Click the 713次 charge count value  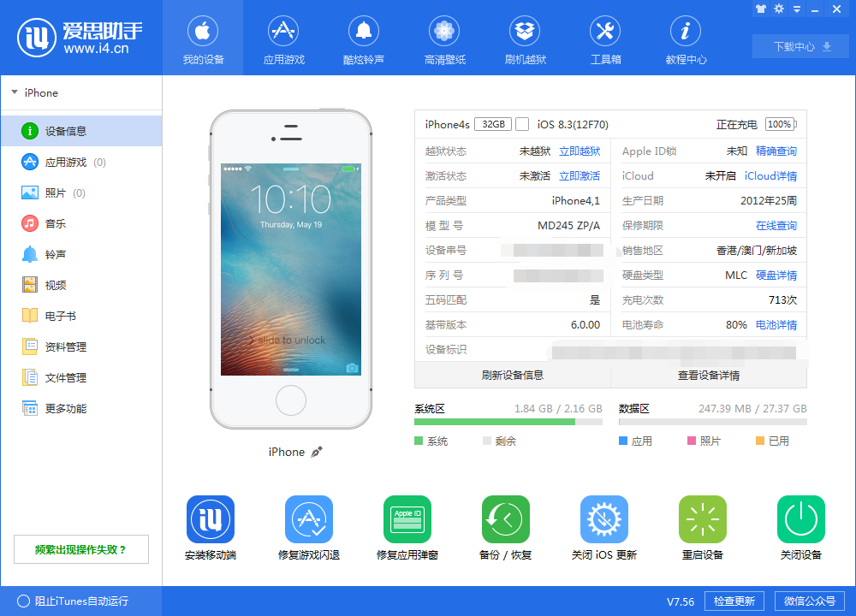point(782,300)
